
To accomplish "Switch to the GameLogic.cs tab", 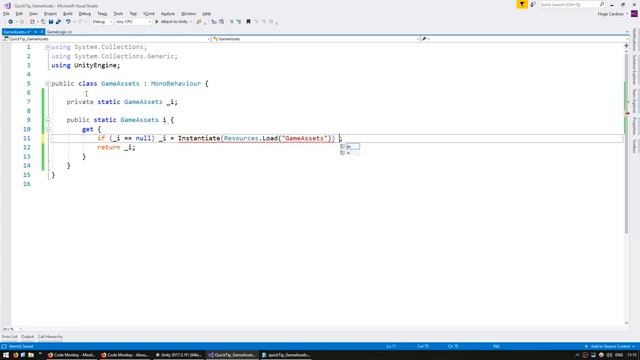I will click(x=59, y=32).
